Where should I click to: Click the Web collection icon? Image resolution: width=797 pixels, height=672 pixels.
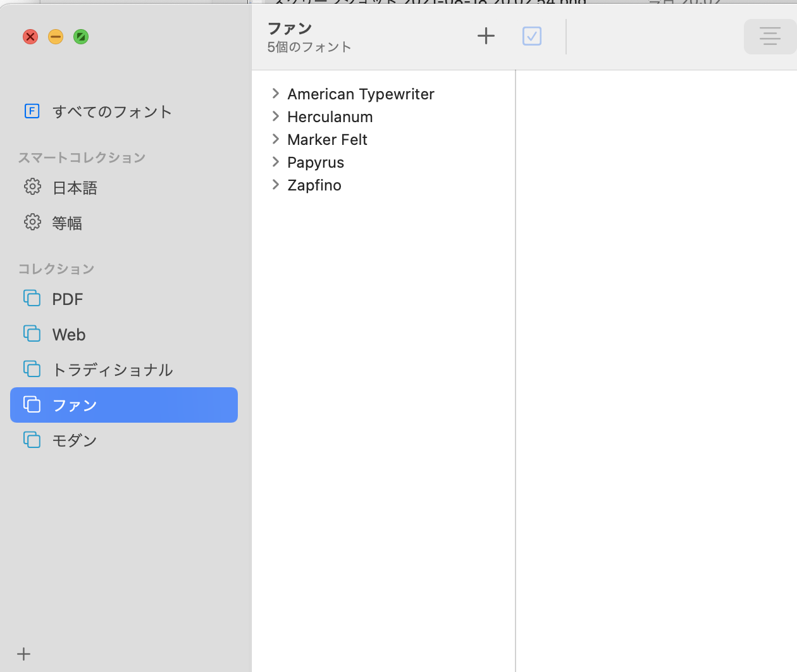(x=32, y=333)
